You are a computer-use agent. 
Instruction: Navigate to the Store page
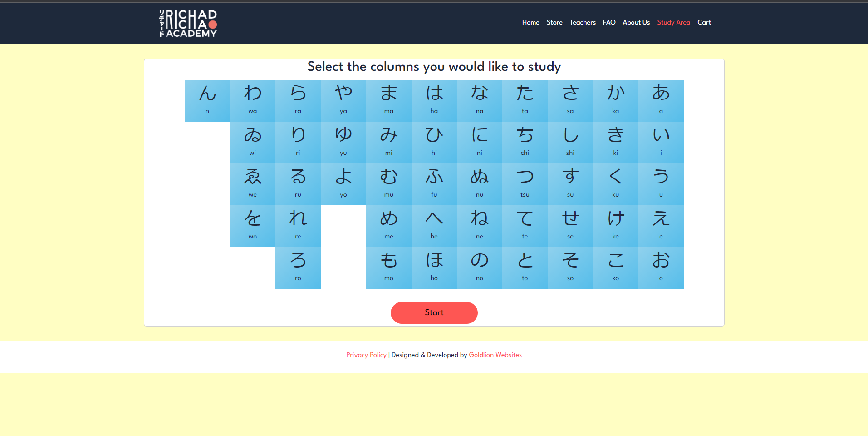click(x=554, y=22)
